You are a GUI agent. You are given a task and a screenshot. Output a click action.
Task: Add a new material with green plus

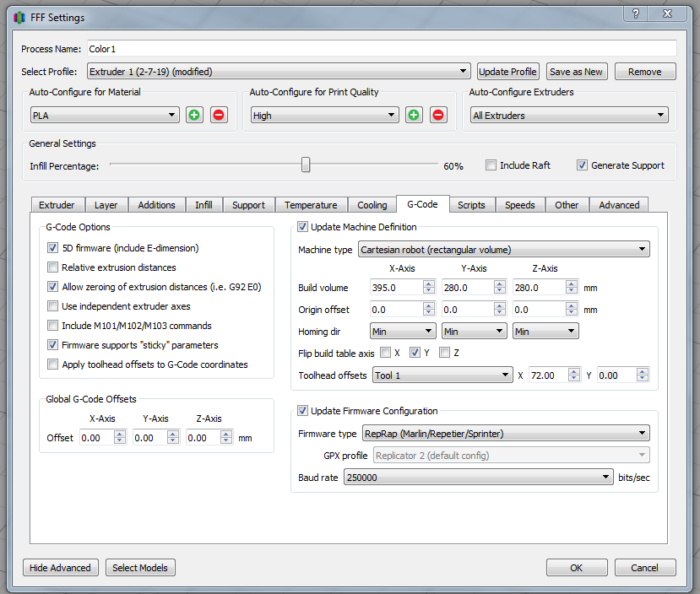[x=194, y=115]
